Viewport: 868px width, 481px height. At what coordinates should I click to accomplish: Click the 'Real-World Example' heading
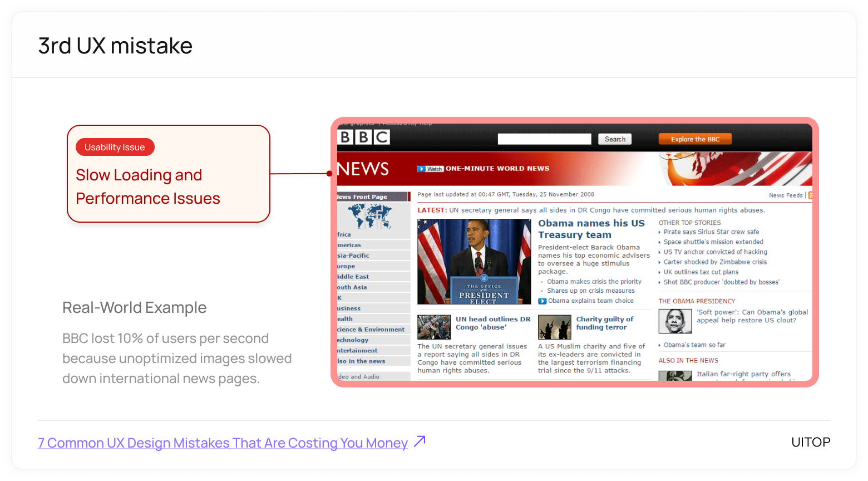[x=134, y=308]
